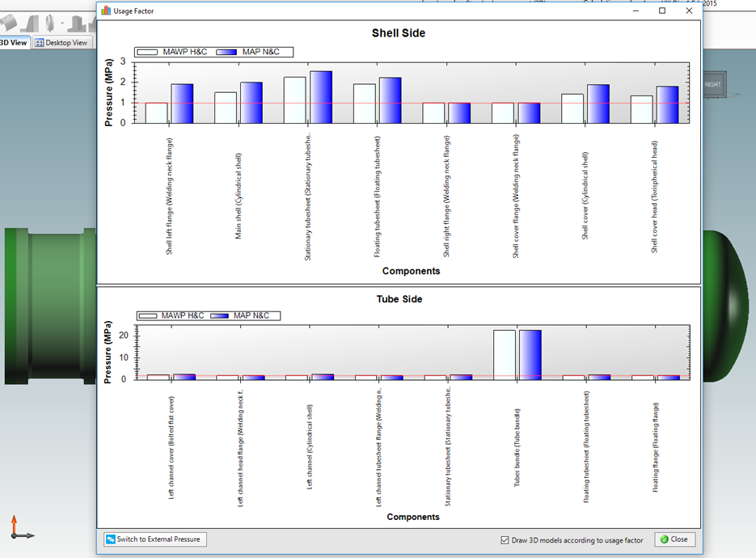This screenshot has height=558, width=756.
Task: Click the Tubes bundle (Tube bundle) axis label
Action: [x=517, y=447]
